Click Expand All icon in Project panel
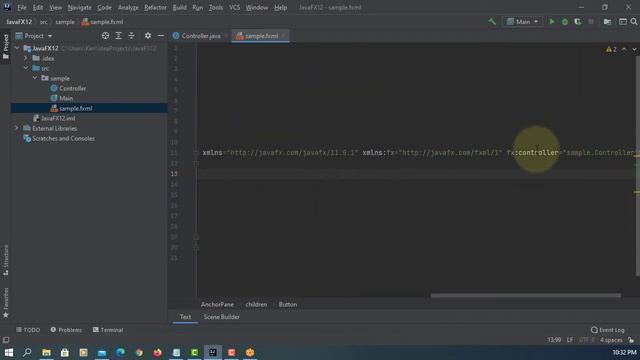The width and height of the screenshot is (640, 360). [x=118, y=36]
